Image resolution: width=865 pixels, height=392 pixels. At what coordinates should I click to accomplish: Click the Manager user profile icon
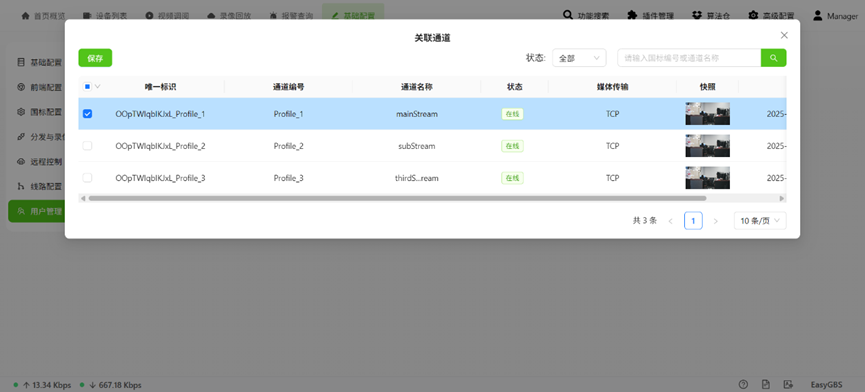(818, 15)
